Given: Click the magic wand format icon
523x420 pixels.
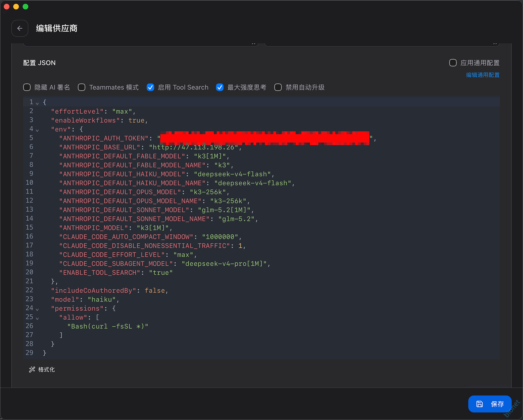Looking at the screenshot, I should click(32, 370).
